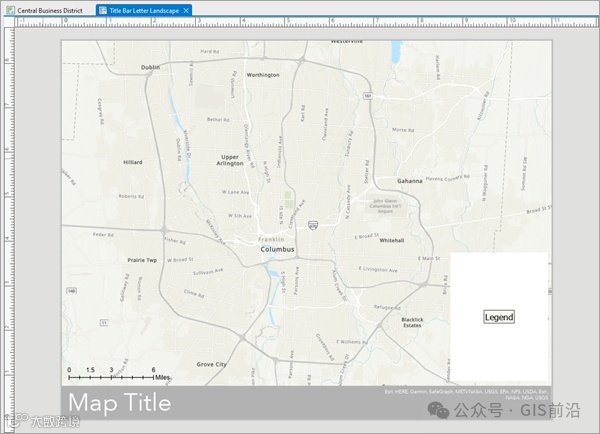Click the vertical ruler on left side
Image resolution: width=600 pixels, height=434 pixels.
9,230
